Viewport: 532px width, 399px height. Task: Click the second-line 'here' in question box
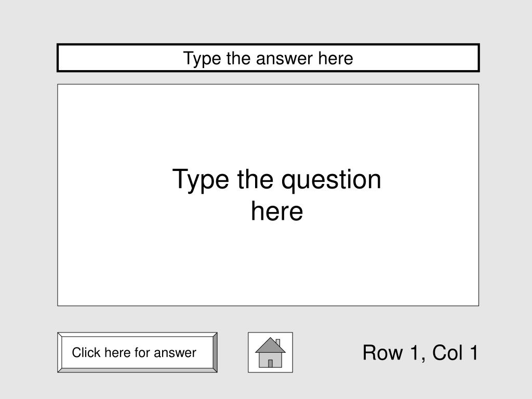coord(277,211)
